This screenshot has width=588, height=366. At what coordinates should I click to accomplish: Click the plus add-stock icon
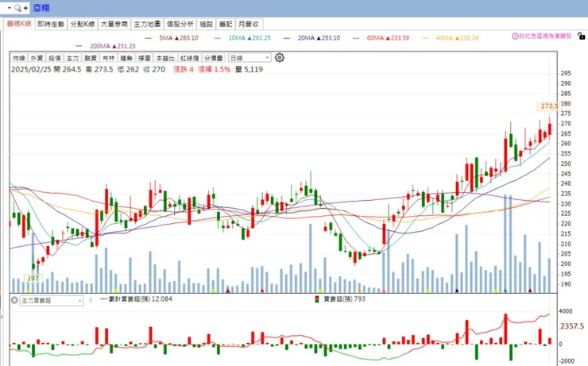click(25, 8)
